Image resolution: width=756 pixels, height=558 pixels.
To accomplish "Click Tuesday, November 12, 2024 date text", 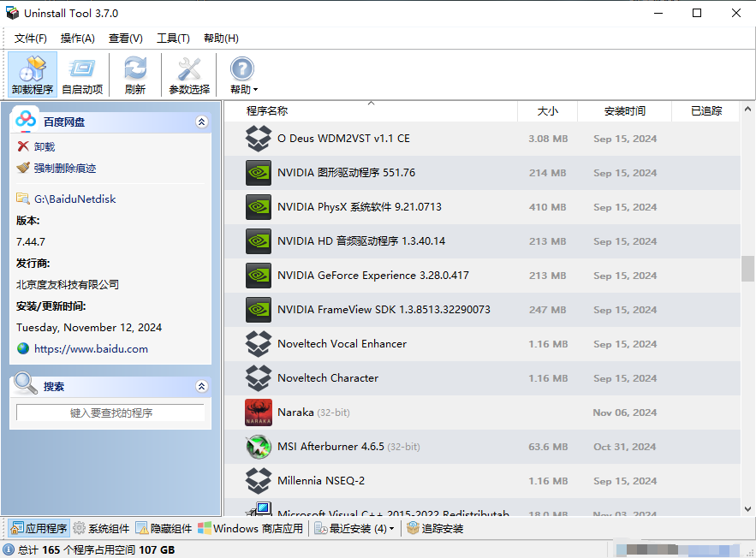I will (89, 327).
